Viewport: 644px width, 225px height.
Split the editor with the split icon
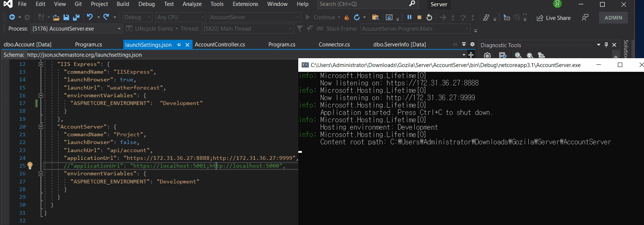point(471,55)
